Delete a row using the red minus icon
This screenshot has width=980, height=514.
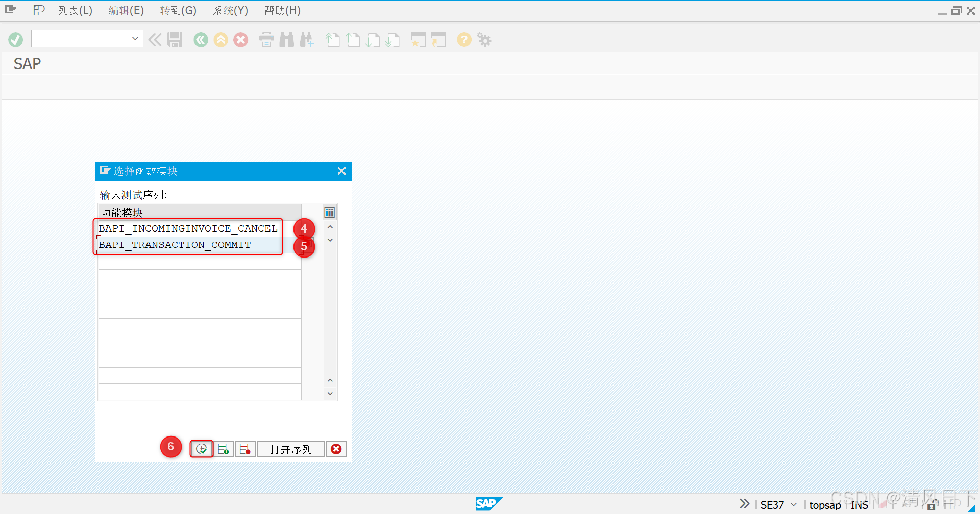point(245,449)
